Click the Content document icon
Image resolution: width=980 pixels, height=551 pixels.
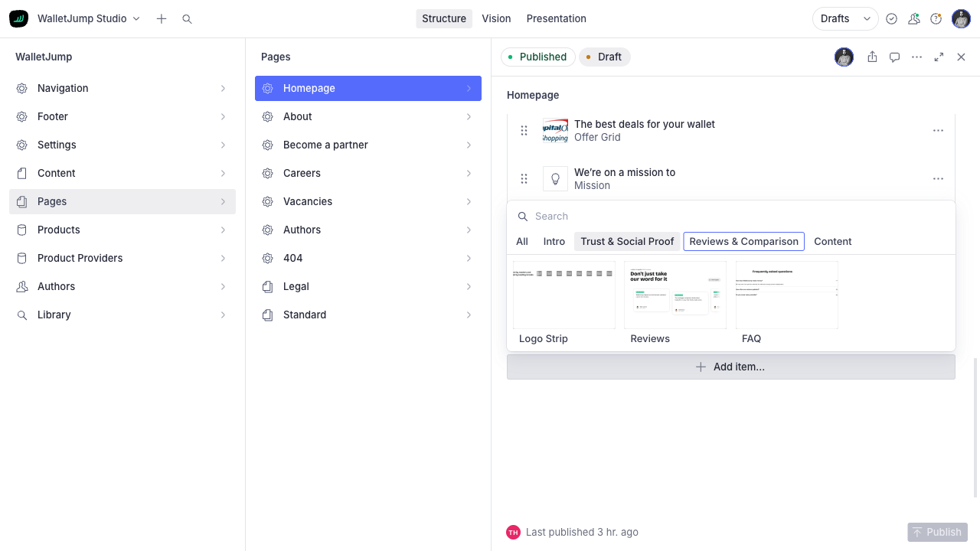[22, 173]
